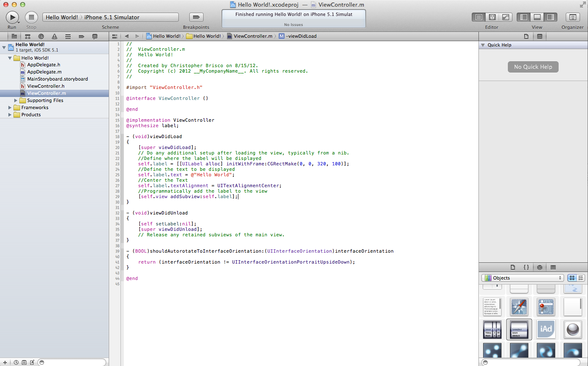
Task: Focus the object library filter field
Action: [531, 362]
